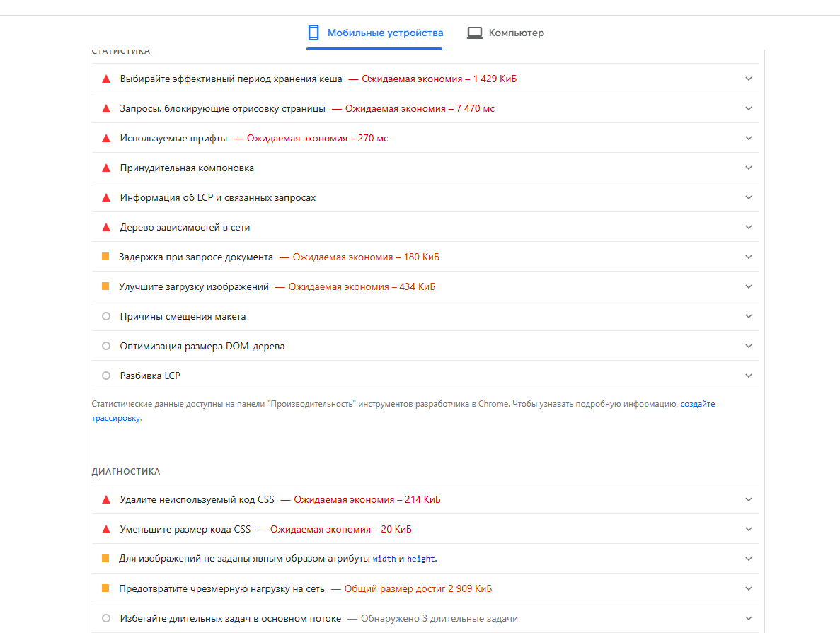
Task: Click the text Обнаружено 3 длительные задачи
Action: click(439, 619)
